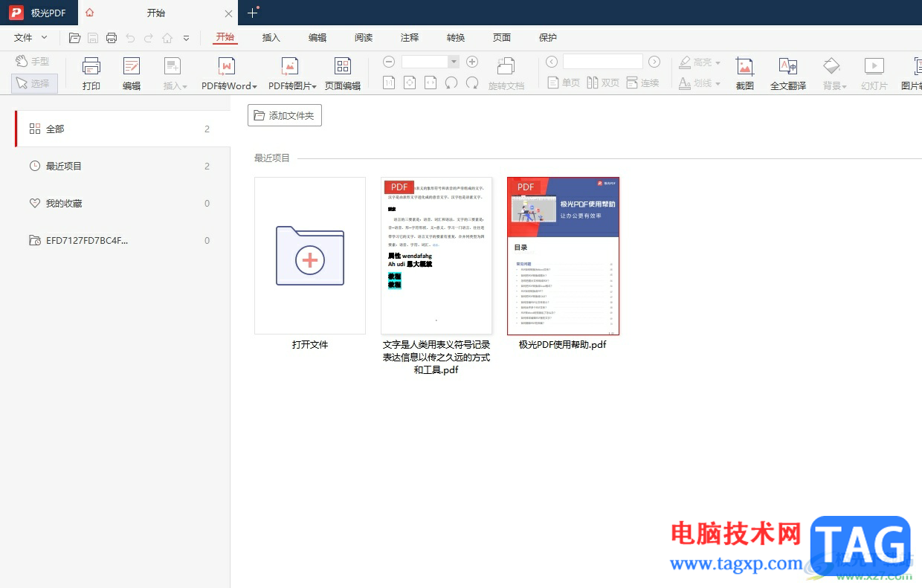The height and width of the screenshot is (588, 922).
Task: Open the 注释 ribbon tab
Action: coord(410,37)
